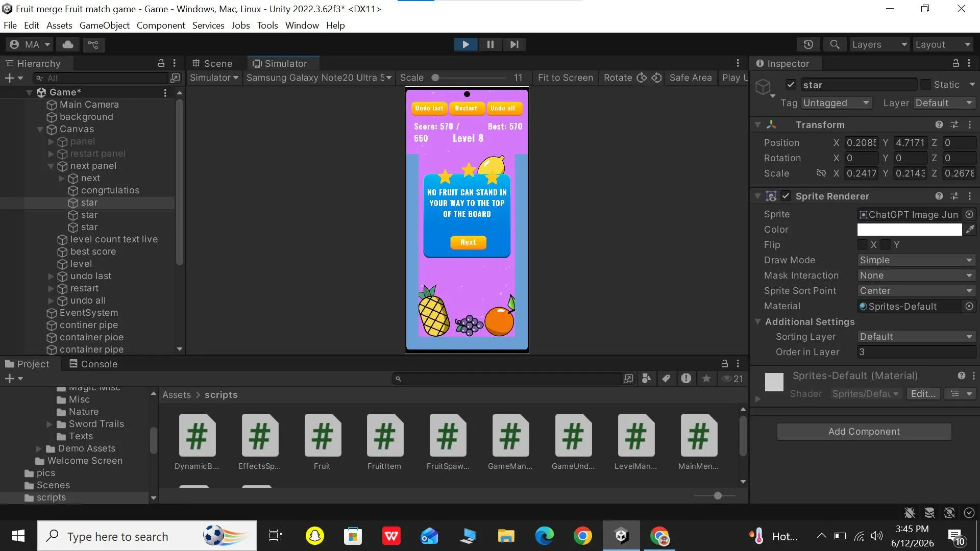Open the Undo History icon
Viewport: 980px width, 551px height.
(808, 44)
